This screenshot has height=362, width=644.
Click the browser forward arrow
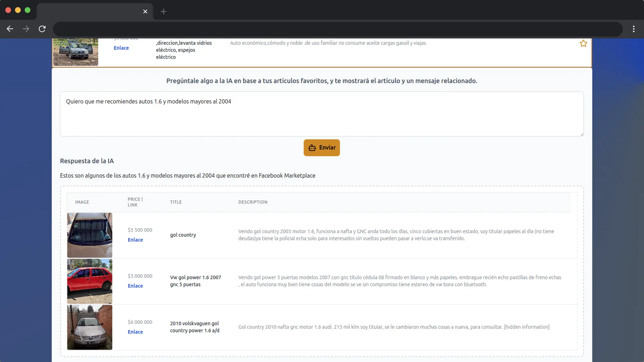point(26,29)
